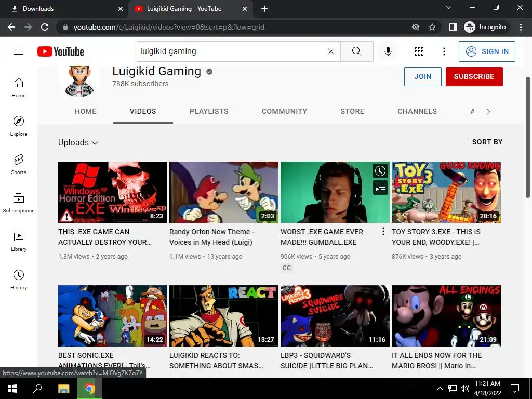Image resolution: width=532 pixels, height=399 pixels.
Task: Click the magnifier search button
Action: coord(356,51)
